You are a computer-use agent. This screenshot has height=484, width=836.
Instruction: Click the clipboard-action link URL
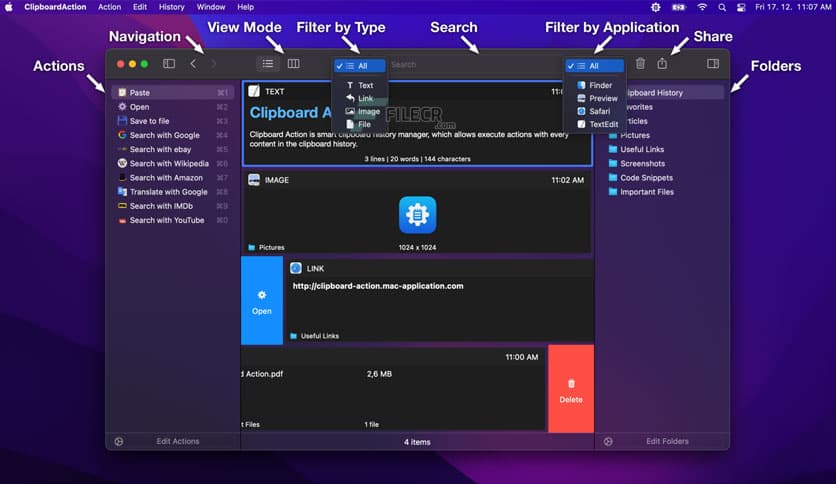[x=378, y=286]
